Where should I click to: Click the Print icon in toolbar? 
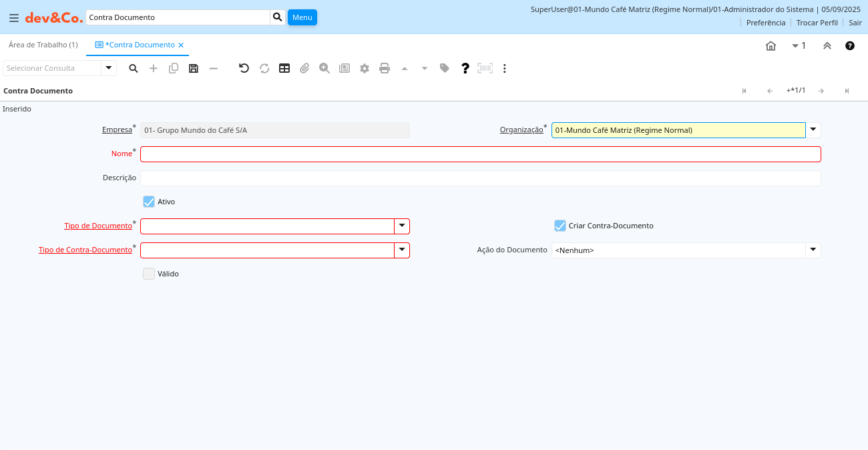point(385,68)
